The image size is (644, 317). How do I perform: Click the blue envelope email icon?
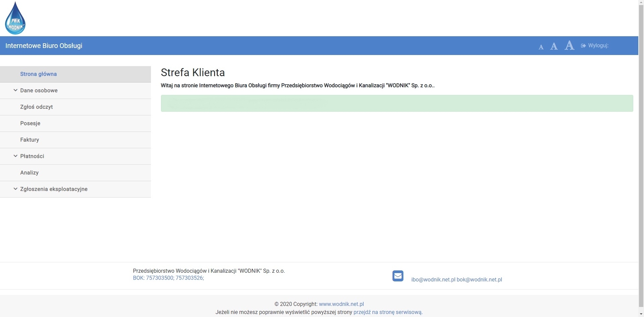point(398,276)
